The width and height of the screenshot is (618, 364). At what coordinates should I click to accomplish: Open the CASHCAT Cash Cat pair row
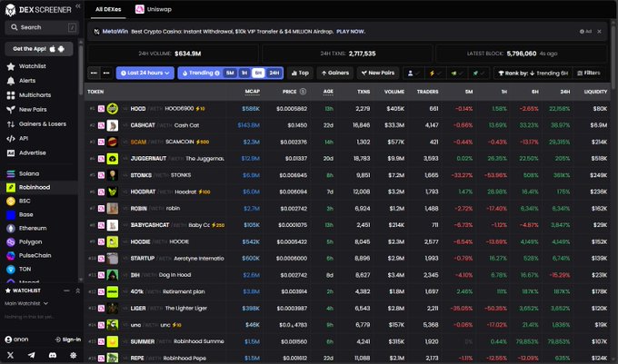347,125
